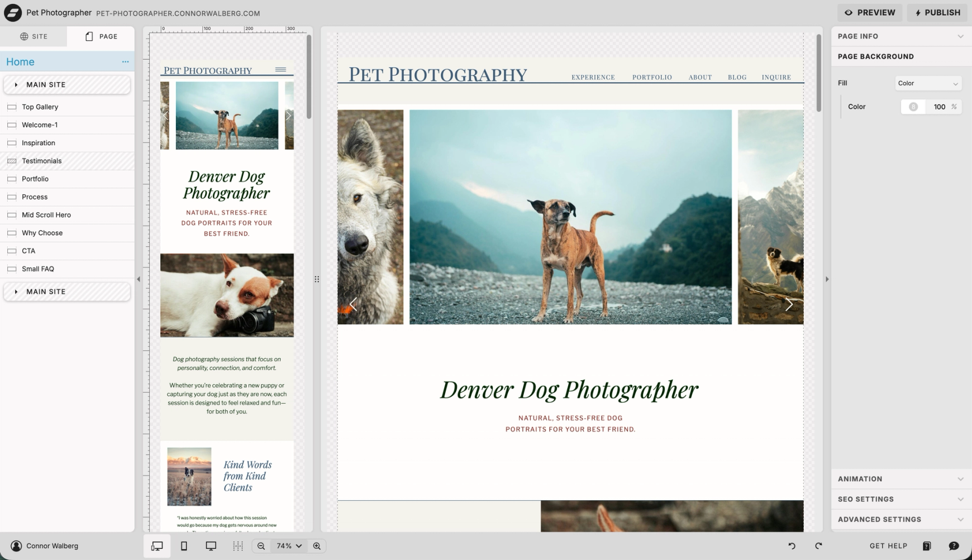Select the Why Choose canvas row

[67, 233]
